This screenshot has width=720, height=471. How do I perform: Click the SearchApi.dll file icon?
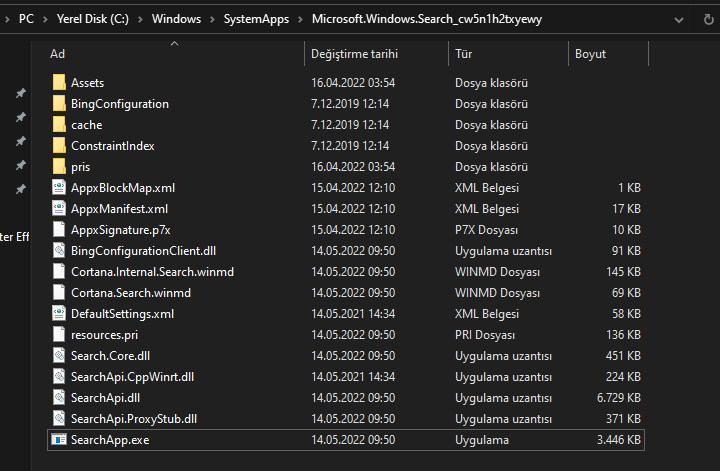point(58,398)
